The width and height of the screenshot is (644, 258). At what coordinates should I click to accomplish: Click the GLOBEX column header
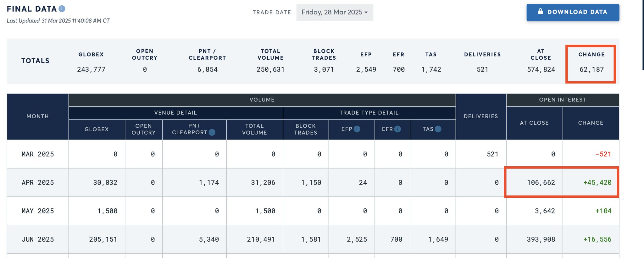[x=97, y=129]
